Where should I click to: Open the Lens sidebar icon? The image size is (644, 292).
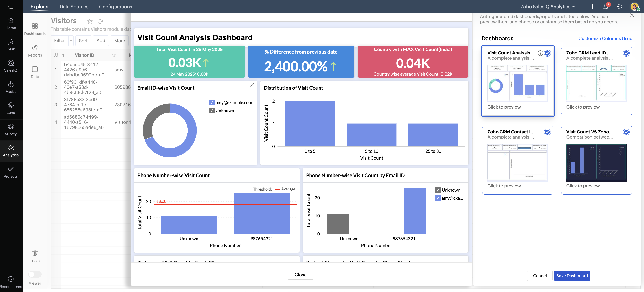tap(11, 108)
